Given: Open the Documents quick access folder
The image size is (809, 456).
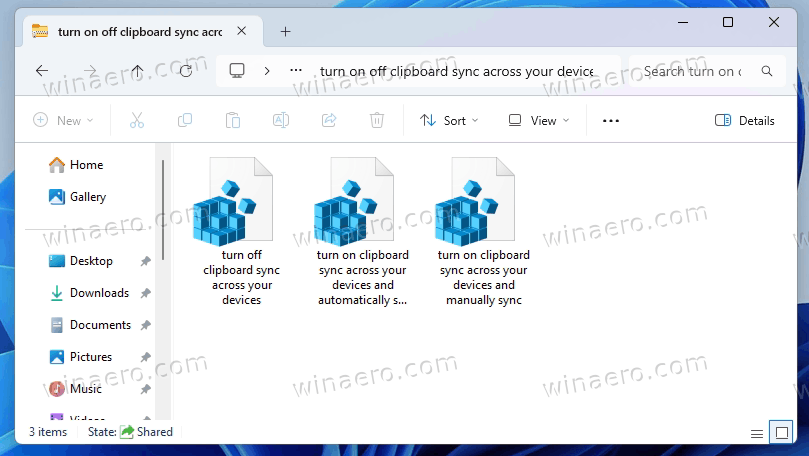Looking at the screenshot, I should 90,325.
